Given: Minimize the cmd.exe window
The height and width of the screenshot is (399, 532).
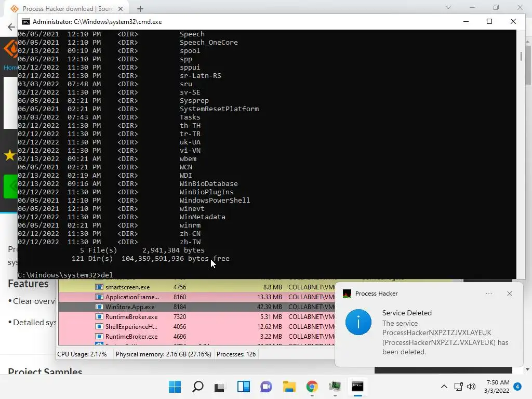Looking at the screenshot, I should tap(466, 21).
